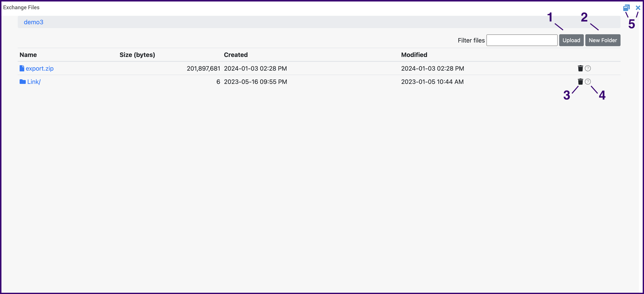Image resolution: width=644 pixels, height=294 pixels.
Task: Click the question mark icon on the export.zip row
Action: (588, 68)
